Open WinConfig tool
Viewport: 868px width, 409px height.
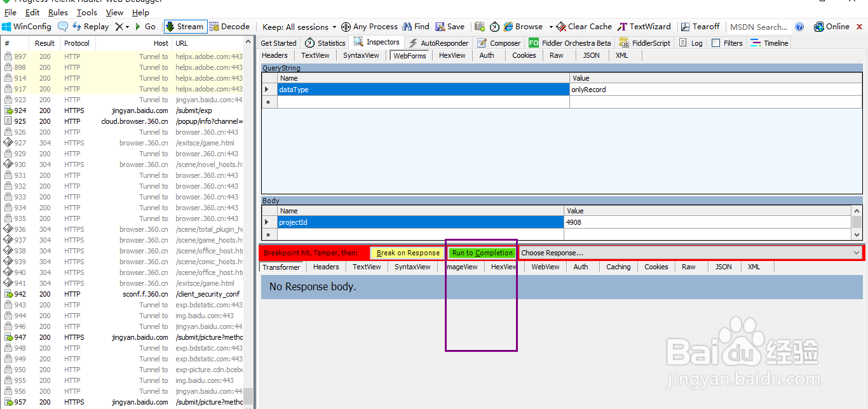pyautogui.click(x=27, y=27)
